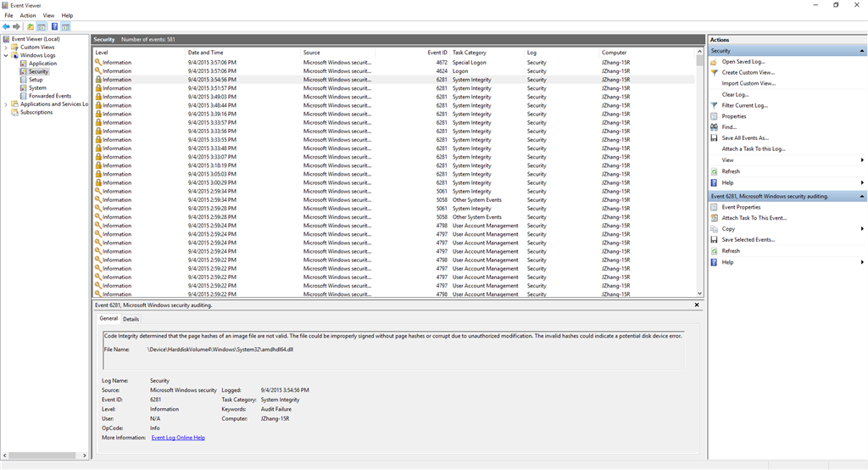Click event list scrollbar up arrow
This screenshot has height=470, width=868.
(x=699, y=53)
